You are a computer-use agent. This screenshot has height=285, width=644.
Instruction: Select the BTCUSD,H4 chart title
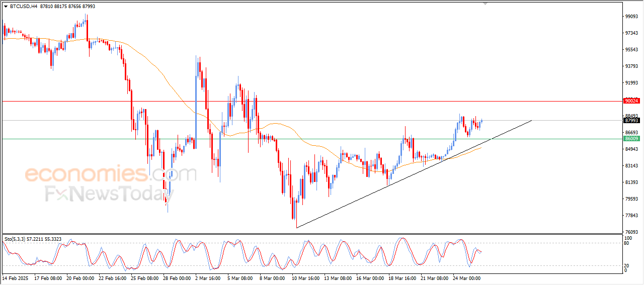point(23,7)
